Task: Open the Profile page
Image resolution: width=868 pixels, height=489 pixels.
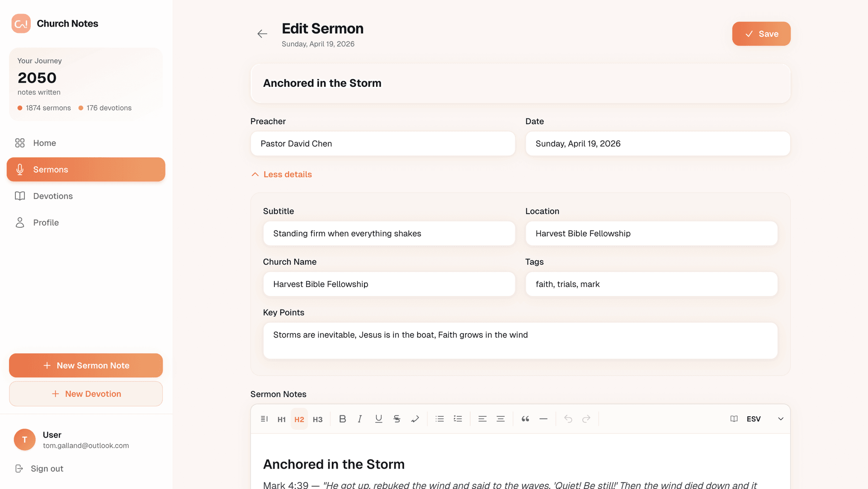Action: [46, 222]
